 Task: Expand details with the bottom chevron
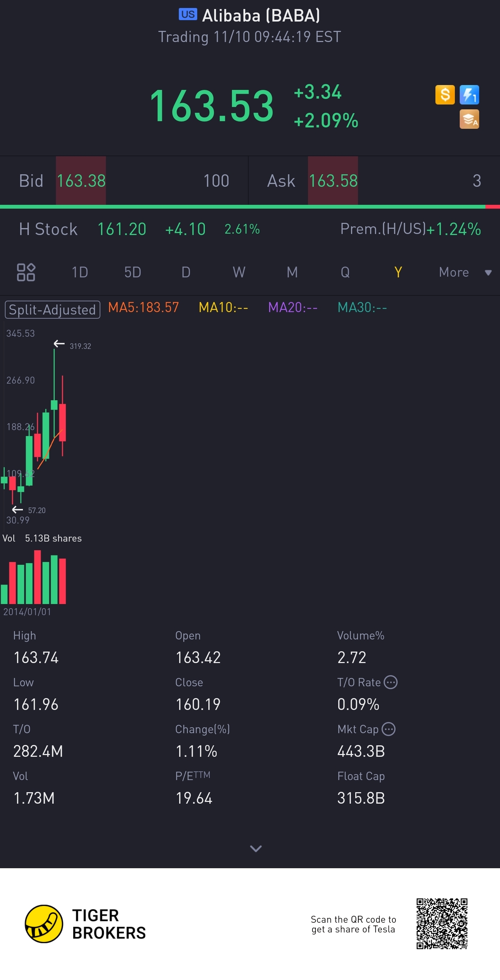pos(256,848)
